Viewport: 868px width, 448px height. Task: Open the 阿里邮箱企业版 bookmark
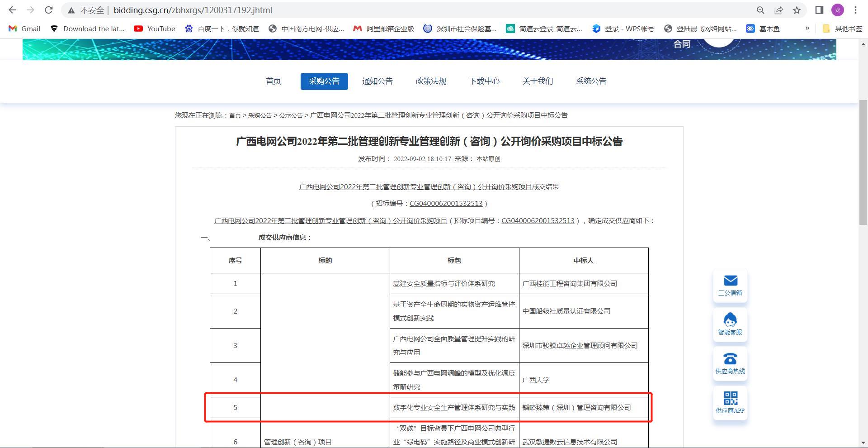(384, 29)
